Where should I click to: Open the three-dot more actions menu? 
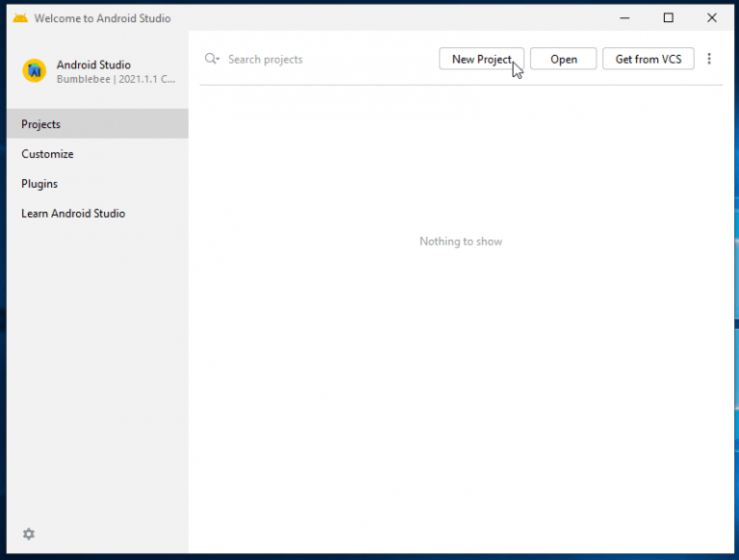709,59
